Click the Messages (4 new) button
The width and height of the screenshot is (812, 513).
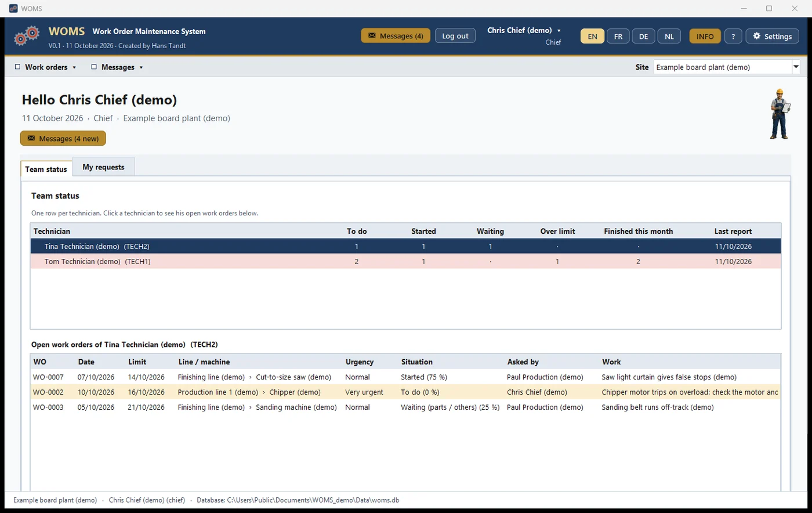pos(63,139)
